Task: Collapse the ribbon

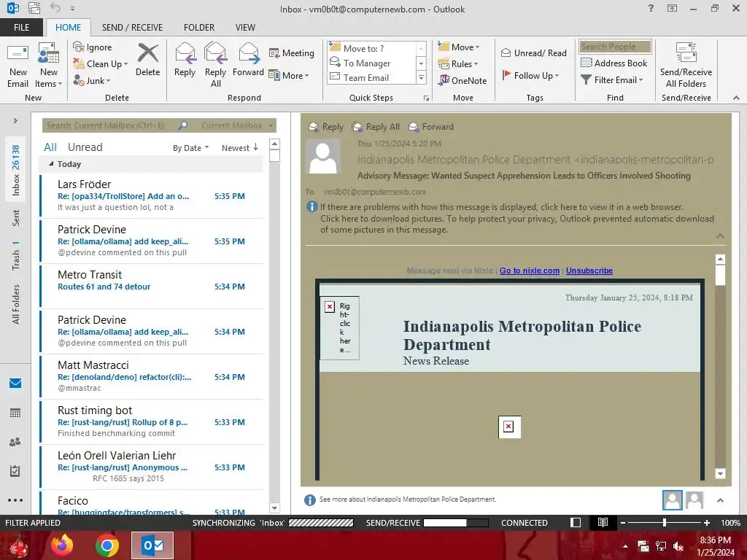Action: tap(736, 98)
